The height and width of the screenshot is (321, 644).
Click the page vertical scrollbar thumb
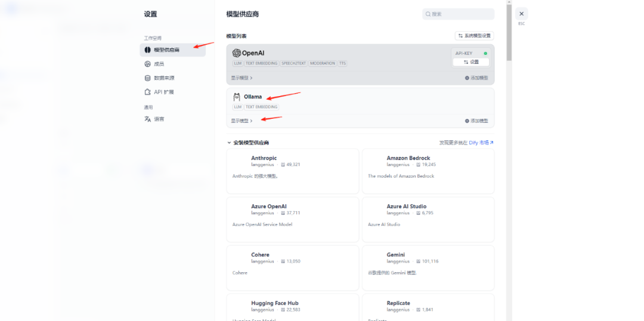(509, 33)
